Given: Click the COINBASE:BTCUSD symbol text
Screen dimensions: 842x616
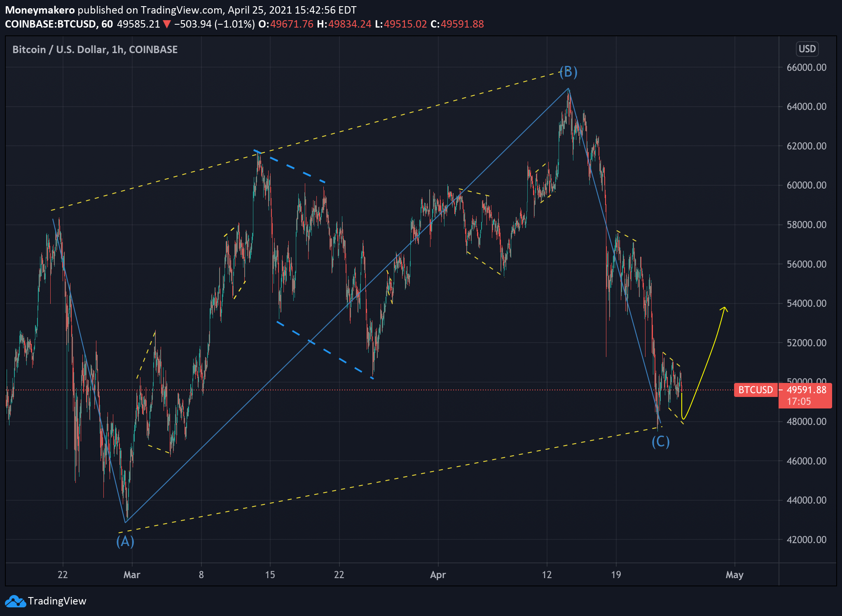Looking at the screenshot, I should tap(50, 24).
